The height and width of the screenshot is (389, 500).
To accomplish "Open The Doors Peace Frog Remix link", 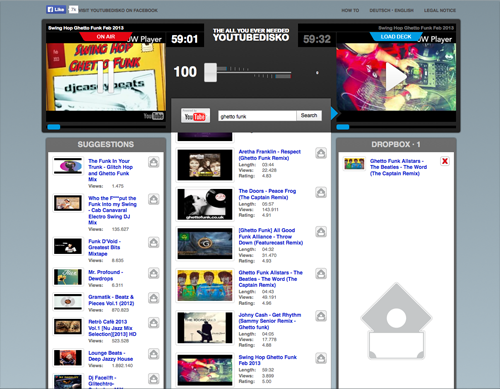I will click(x=267, y=194).
